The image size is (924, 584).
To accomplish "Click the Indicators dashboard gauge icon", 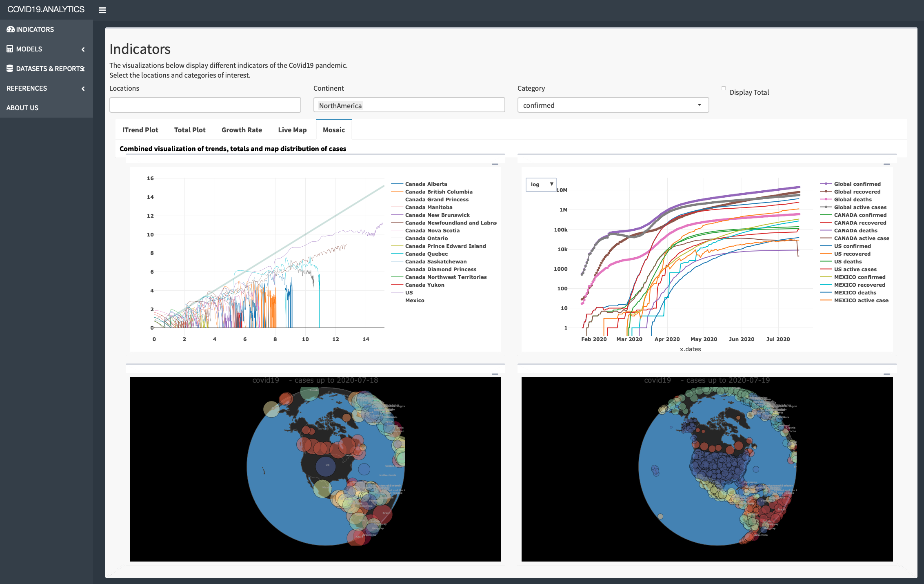I will coord(10,29).
